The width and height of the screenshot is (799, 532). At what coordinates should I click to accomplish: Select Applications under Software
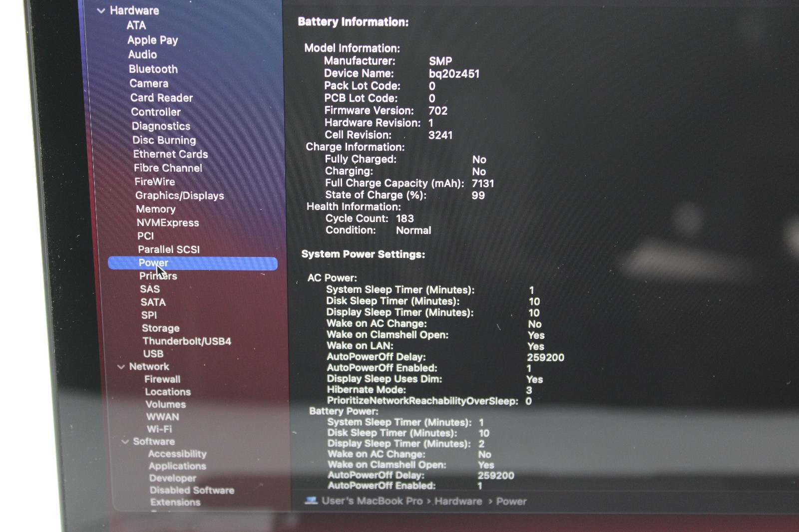(x=177, y=466)
